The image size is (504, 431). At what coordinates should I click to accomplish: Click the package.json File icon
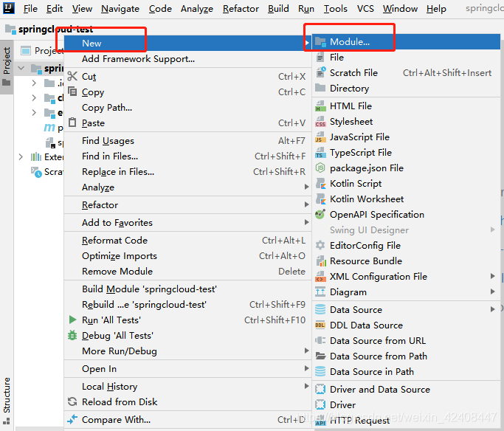click(x=320, y=168)
